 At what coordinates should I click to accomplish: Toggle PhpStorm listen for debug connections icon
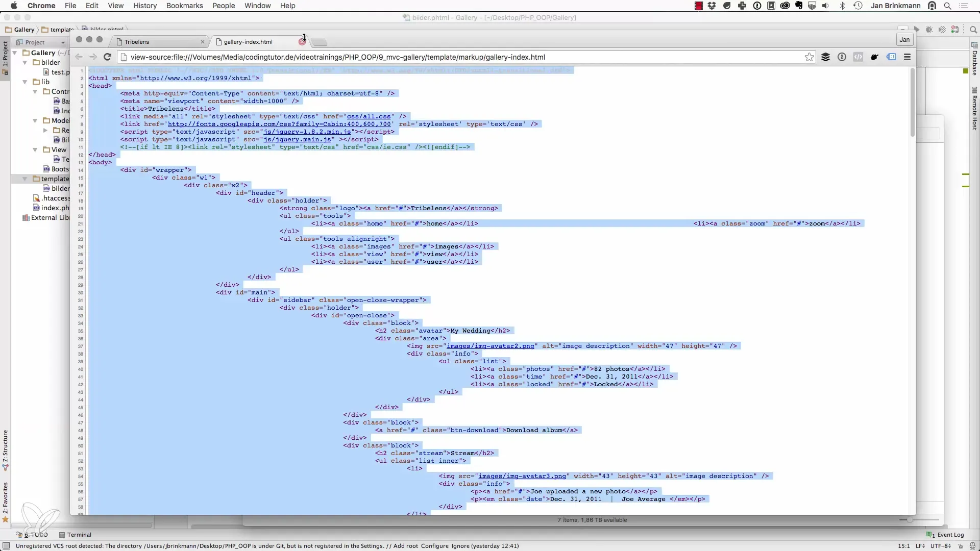click(955, 30)
